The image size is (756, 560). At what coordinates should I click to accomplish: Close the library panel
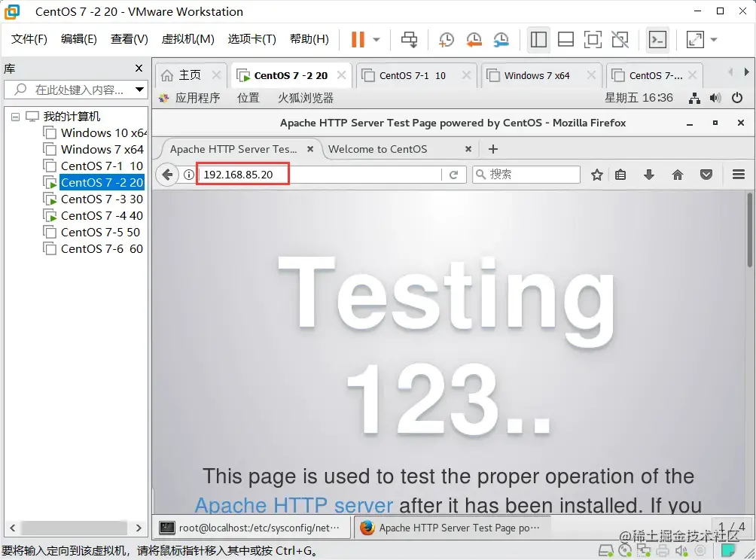[x=139, y=68]
